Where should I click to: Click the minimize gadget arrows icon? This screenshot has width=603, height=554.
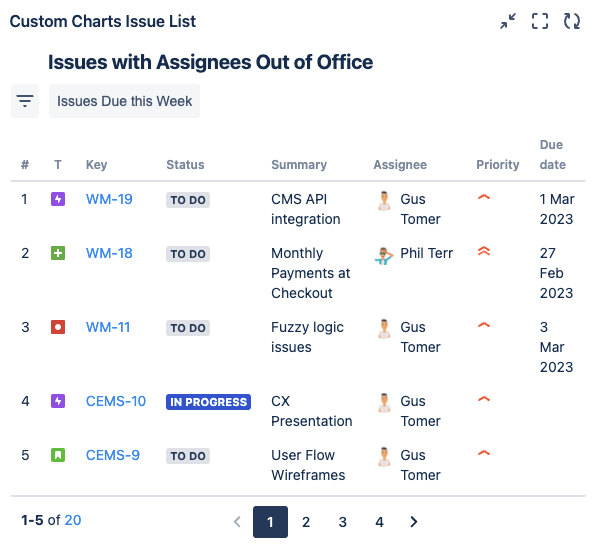click(508, 21)
